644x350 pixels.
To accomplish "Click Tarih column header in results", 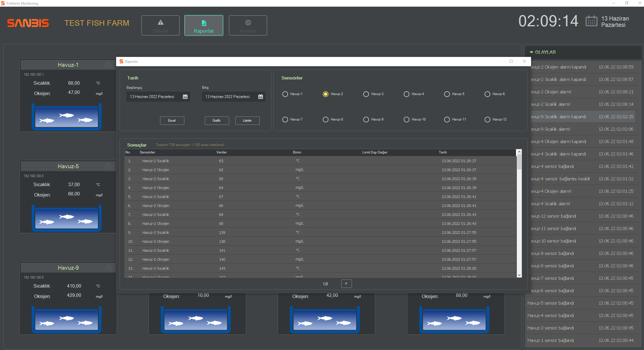I will (443, 152).
